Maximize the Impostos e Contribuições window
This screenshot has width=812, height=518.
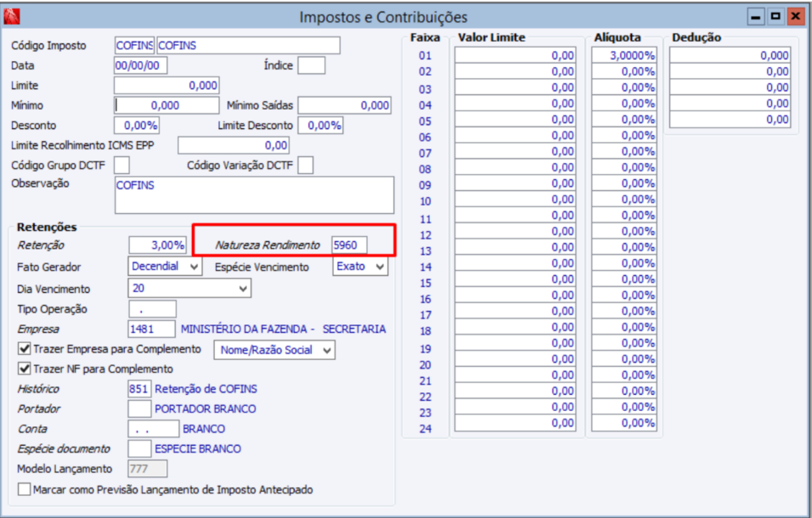[775, 17]
